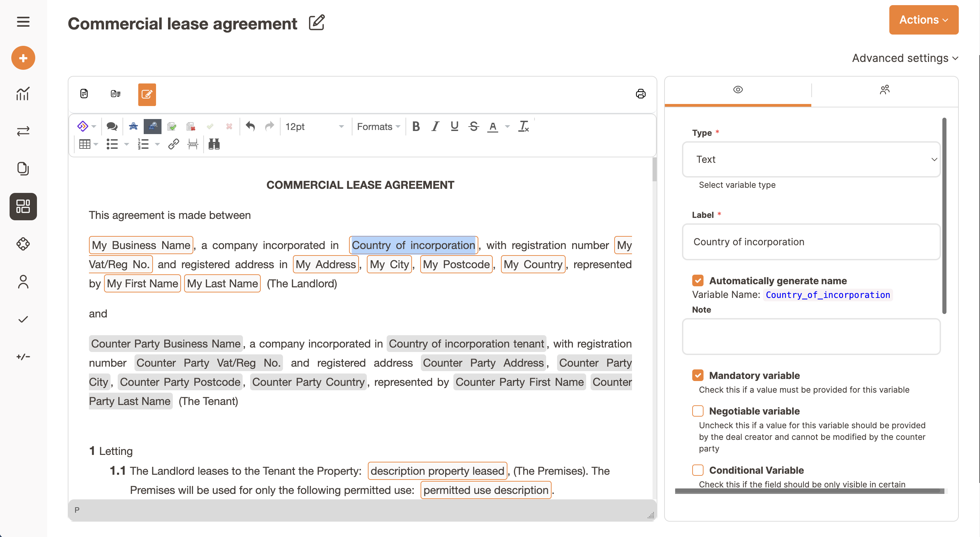This screenshot has height=537, width=980.
Task: Uncheck Automatically generate name
Action: (698, 281)
